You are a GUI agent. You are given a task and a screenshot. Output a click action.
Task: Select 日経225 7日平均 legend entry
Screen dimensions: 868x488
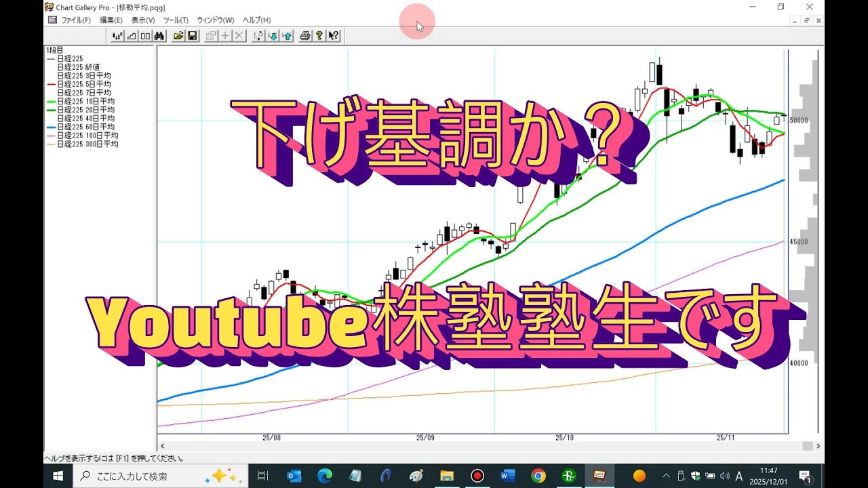84,93
